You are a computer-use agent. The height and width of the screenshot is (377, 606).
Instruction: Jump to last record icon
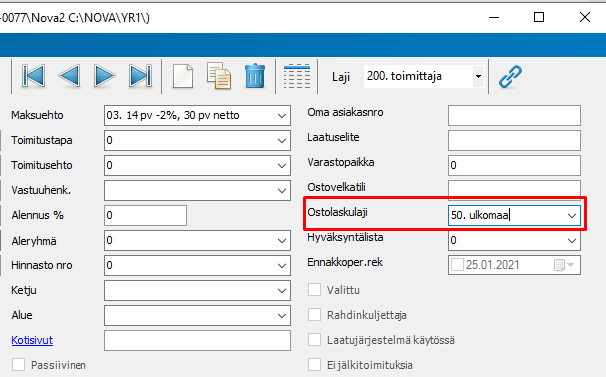[140, 76]
